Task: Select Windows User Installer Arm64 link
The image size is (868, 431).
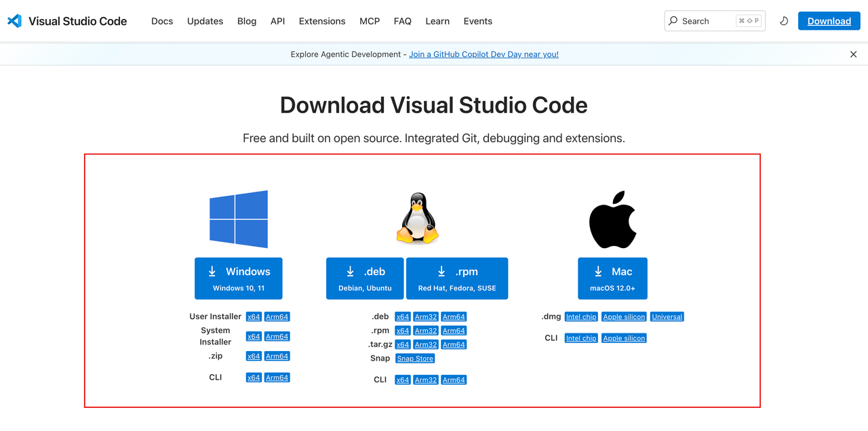Action: (277, 316)
